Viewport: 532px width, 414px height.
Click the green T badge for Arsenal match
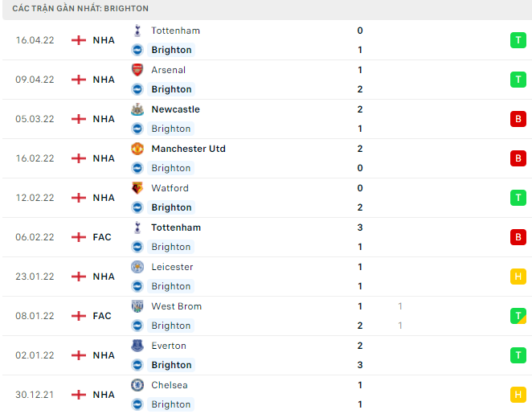(x=518, y=80)
